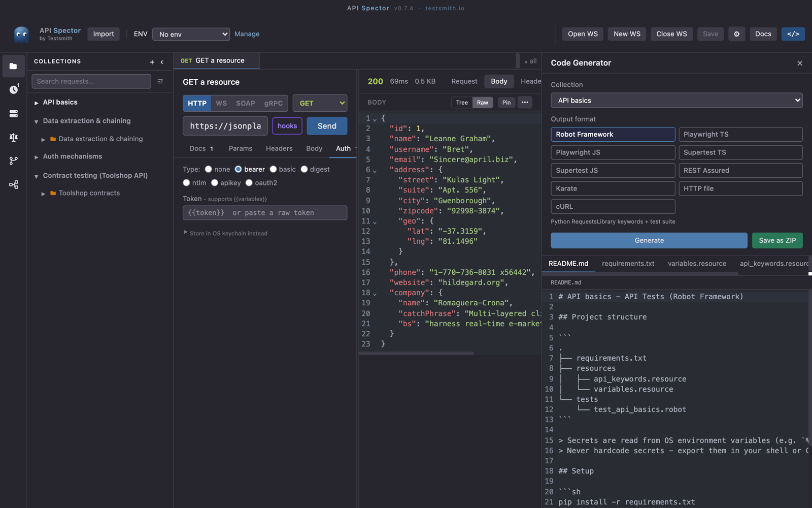Click the generated files tabs scrollbar

(640, 274)
